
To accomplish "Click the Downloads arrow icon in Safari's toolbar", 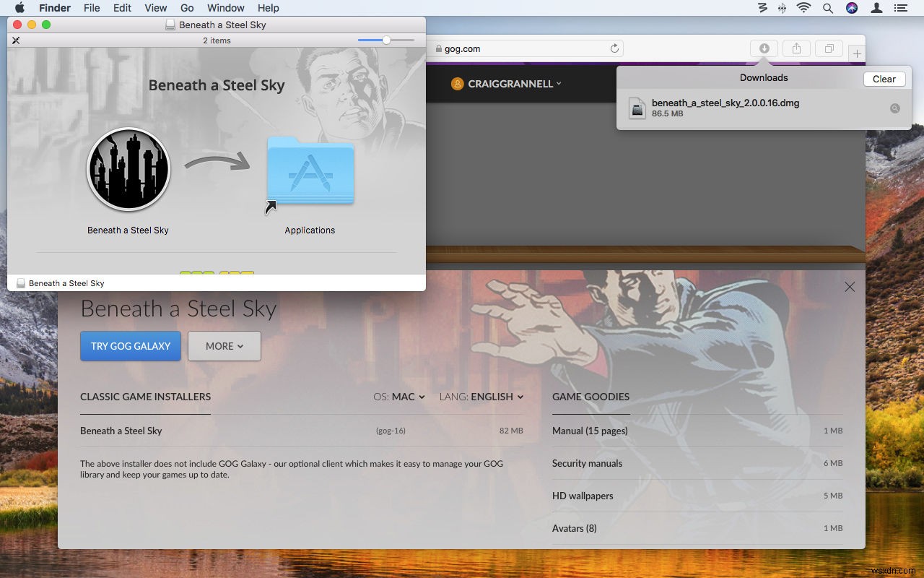I will coord(764,48).
